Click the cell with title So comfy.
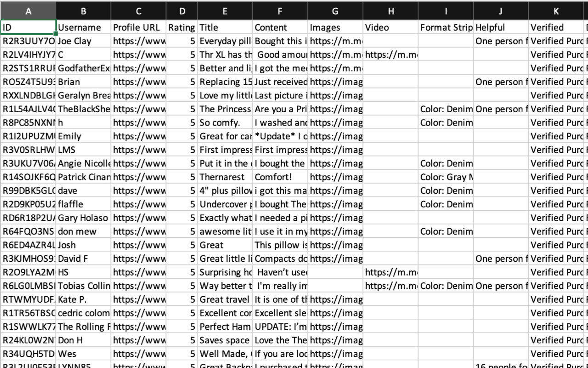Screen dimensions: 588x368 pos(225,123)
